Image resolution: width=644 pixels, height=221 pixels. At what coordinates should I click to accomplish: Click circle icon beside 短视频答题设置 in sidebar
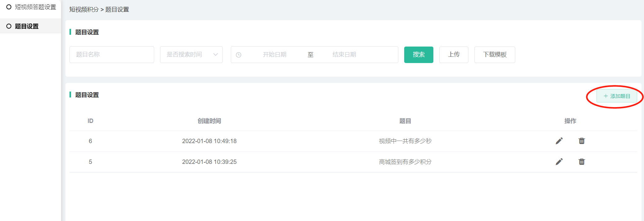9,7
